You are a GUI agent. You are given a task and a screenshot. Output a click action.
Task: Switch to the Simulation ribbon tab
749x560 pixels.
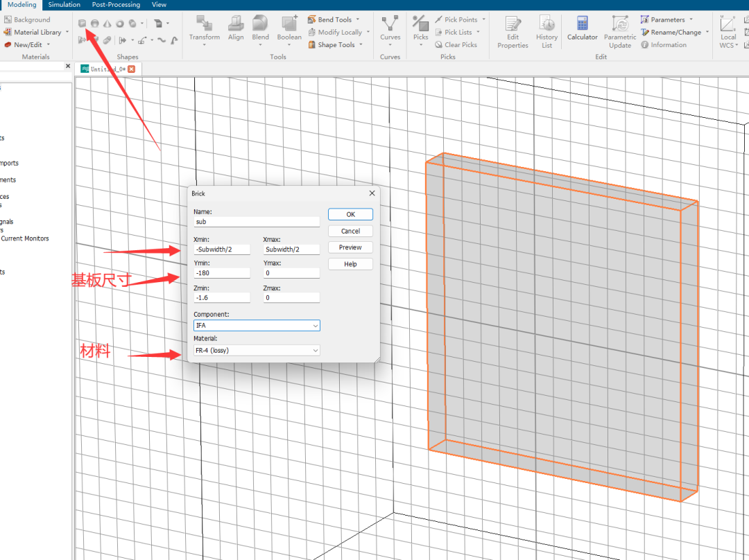click(64, 5)
